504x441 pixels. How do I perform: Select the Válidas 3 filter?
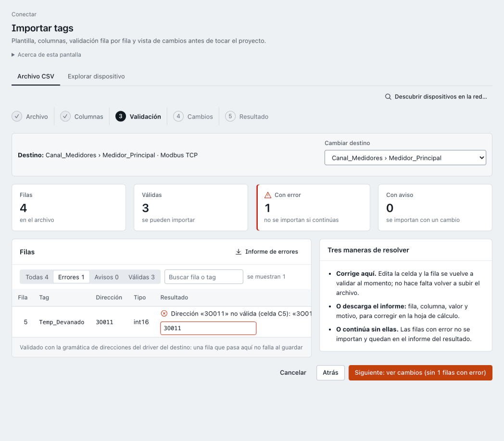tap(141, 277)
